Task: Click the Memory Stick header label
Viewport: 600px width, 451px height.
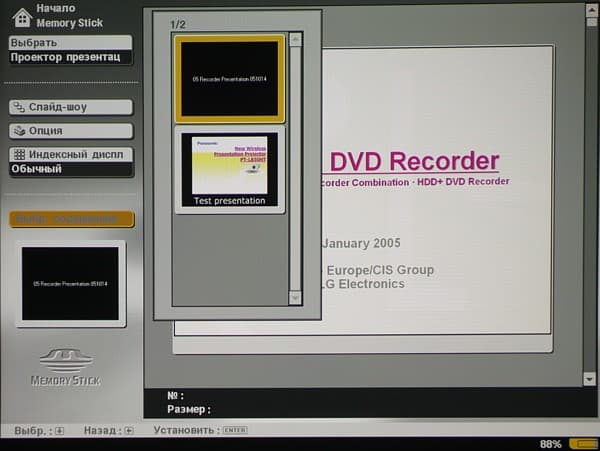Action: pos(70,23)
